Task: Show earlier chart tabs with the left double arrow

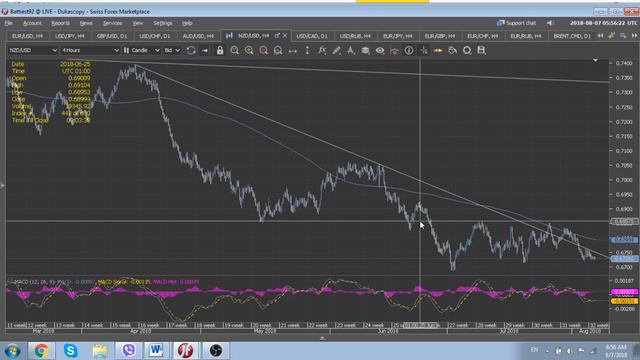Action: [600, 36]
